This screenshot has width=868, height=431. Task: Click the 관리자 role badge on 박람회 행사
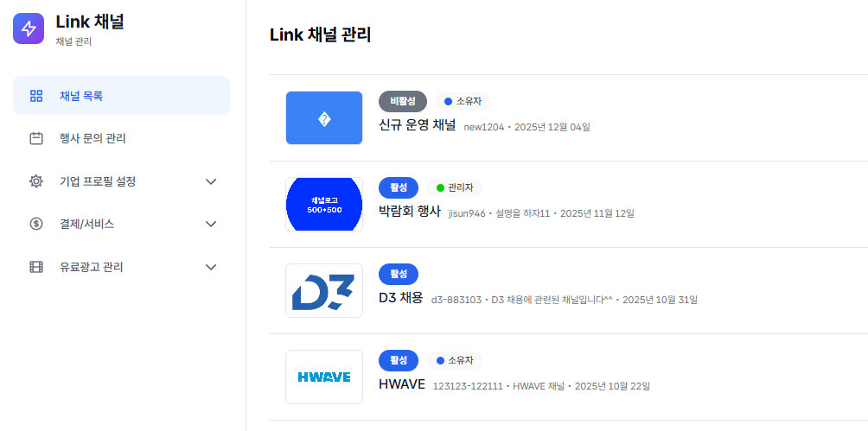[455, 187]
